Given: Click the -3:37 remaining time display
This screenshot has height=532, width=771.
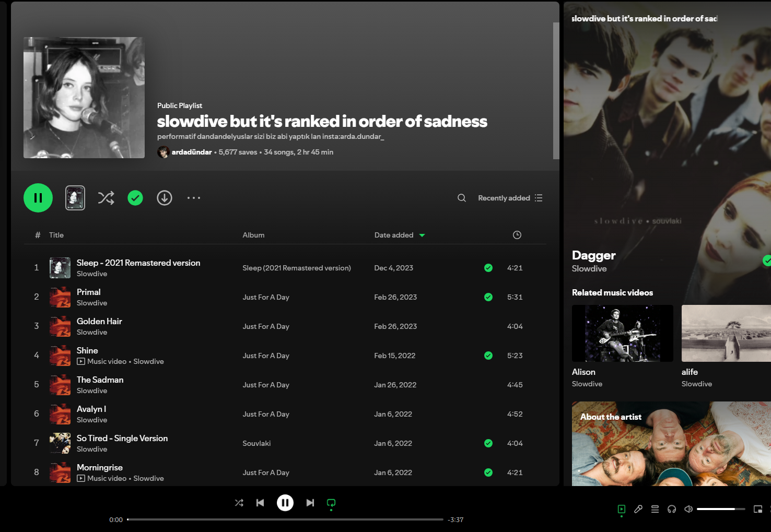Looking at the screenshot, I should coord(456,519).
